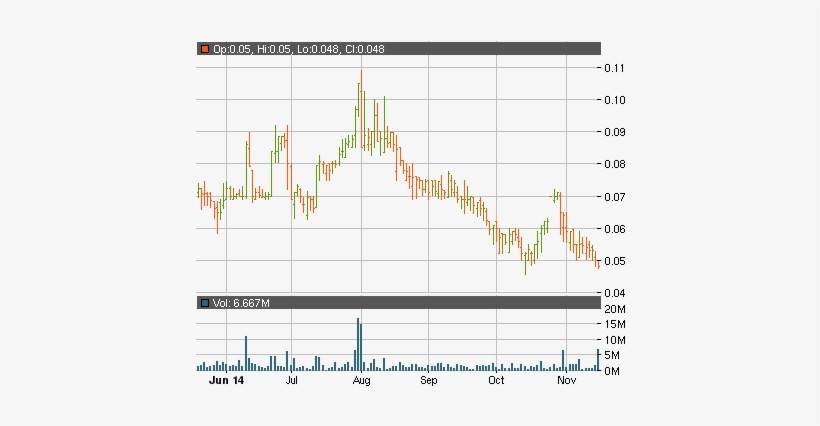Click the 0.05 price axis label

pyautogui.click(x=614, y=261)
